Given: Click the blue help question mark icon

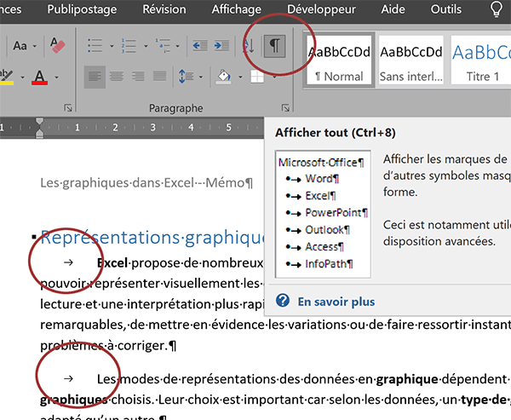Looking at the screenshot, I should pos(283,301).
